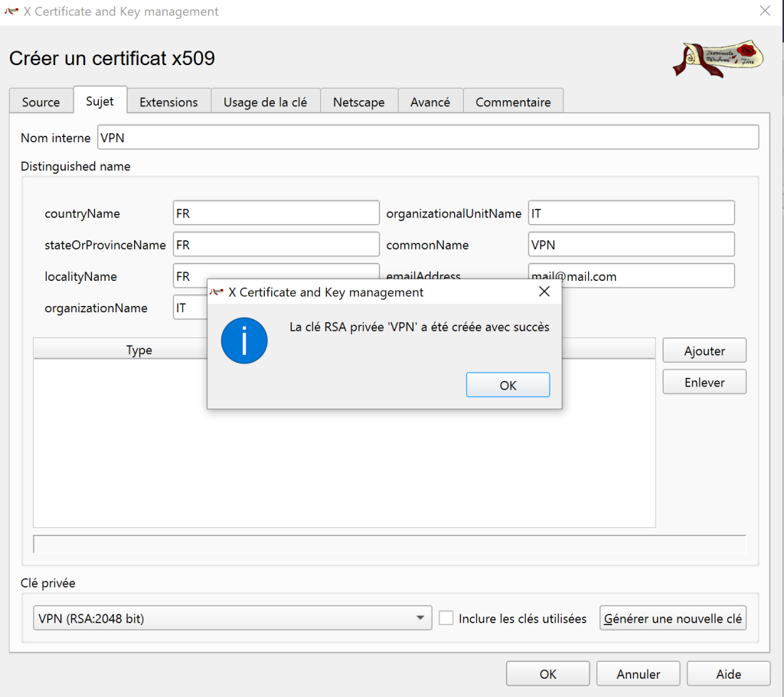The height and width of the screenshot is (697, 784).
Task: Switch to the Commentaire tab
Action: pyautogui.click(x=513, y=102)
